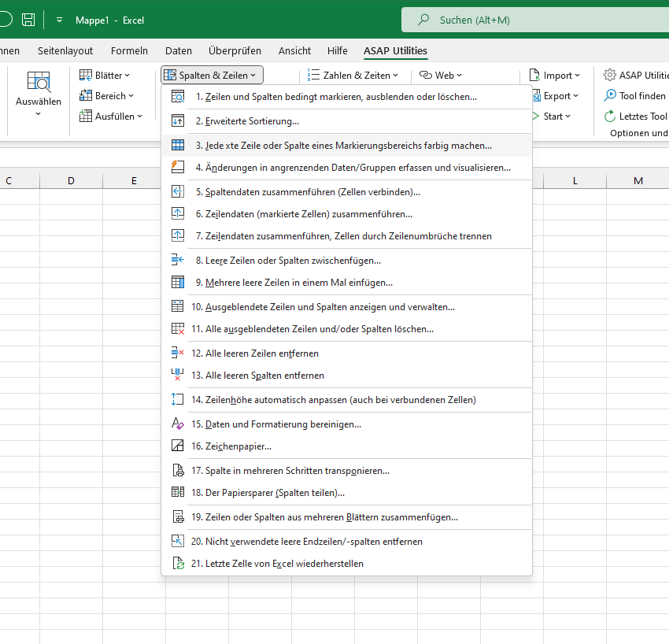
Task: Click colored grid icon of item 3
Action: [178, 145]
